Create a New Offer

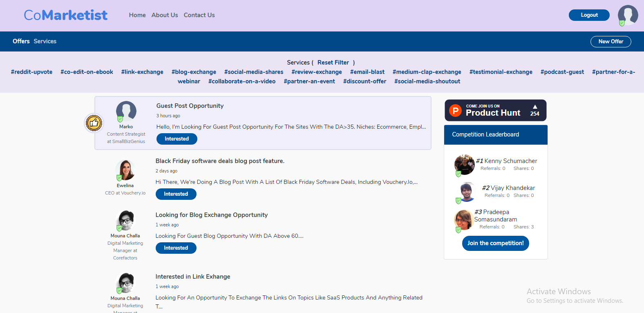pyautogui.click(x=610, y=42)
